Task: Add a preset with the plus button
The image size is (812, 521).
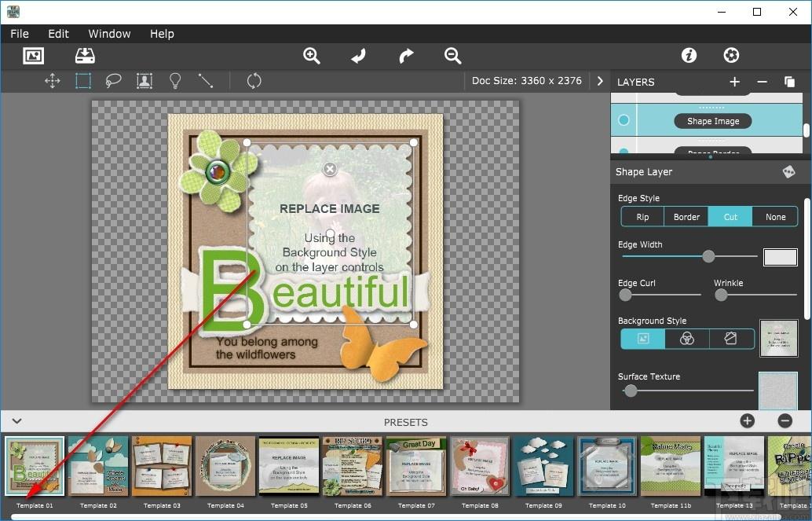Action: pos(747,421)
